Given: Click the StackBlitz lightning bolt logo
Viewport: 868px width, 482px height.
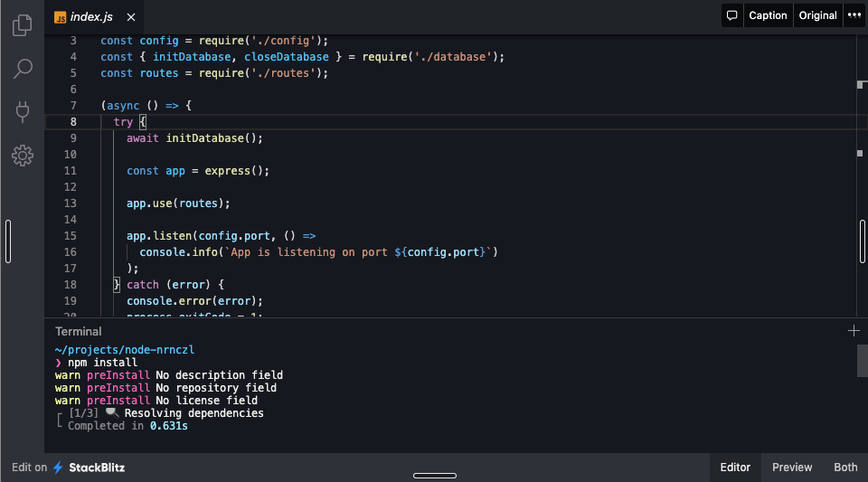Looking at the screenshot, I should [59, 468].
